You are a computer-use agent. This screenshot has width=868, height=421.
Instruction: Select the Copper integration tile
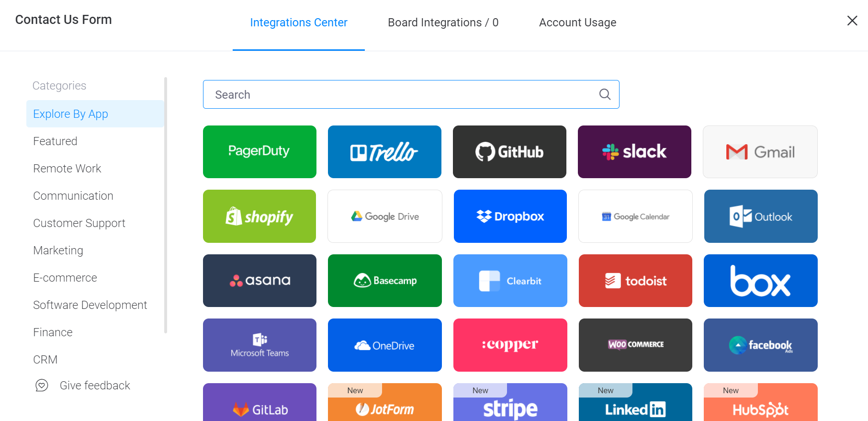(510, 345)
